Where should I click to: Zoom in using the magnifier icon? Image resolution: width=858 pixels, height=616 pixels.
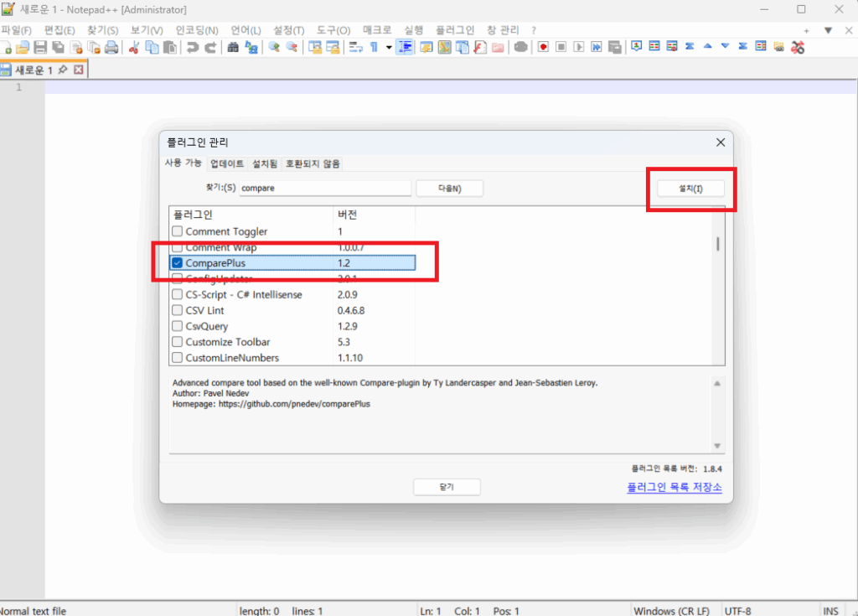pos(272,47)
